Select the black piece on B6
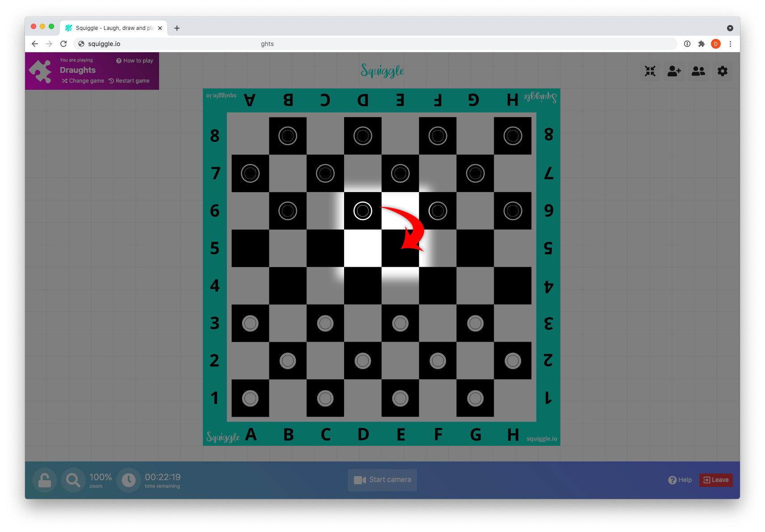 click(288, 211)
